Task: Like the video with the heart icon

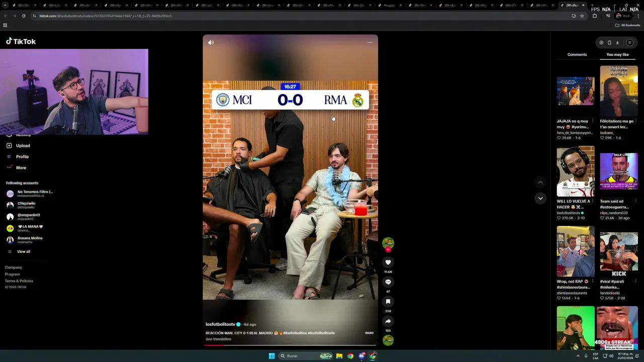Action: (x=388, y=262)
